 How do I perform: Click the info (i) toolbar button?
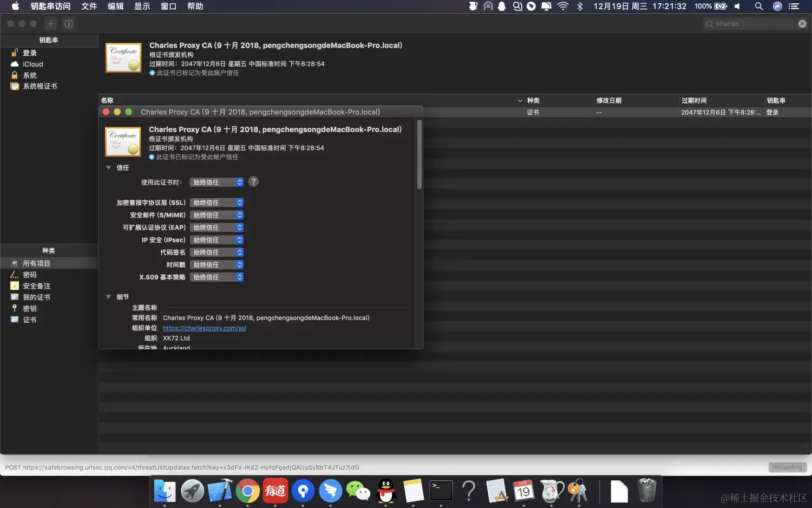[x=69, y=24]
